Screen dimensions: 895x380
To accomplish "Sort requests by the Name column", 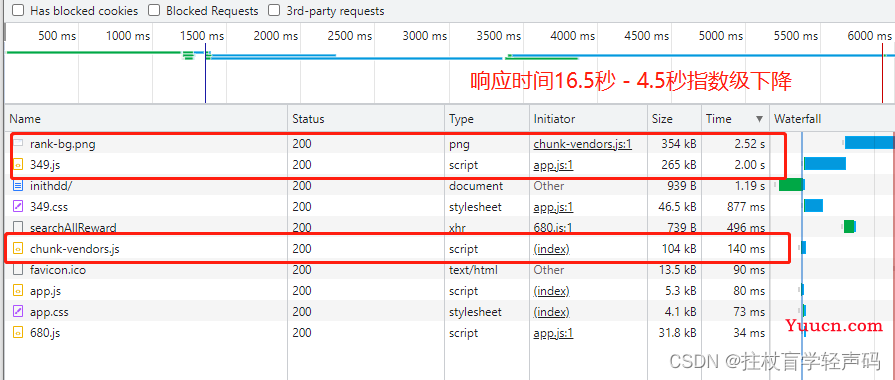I will [146, 119].
